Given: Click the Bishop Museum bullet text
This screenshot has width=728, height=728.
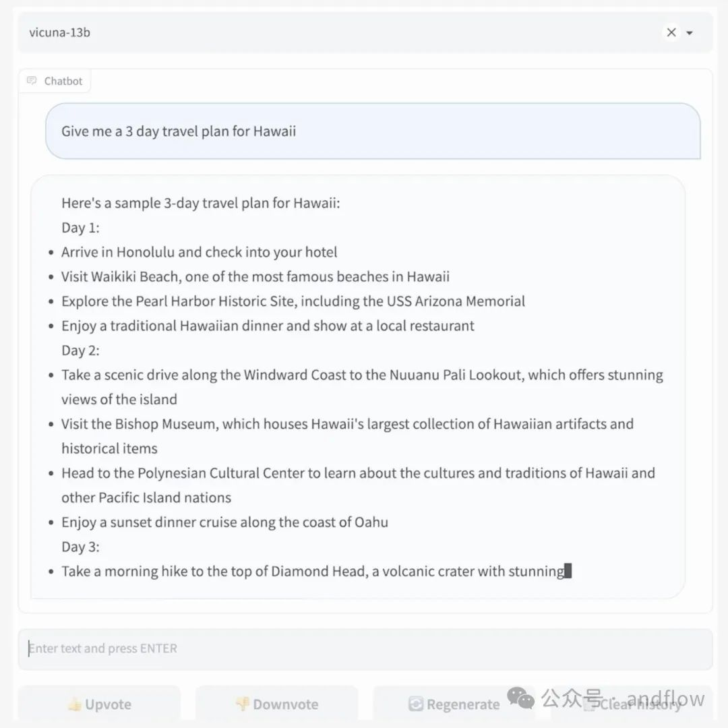Looking at the screenshot, I should (x=347, y=436).
